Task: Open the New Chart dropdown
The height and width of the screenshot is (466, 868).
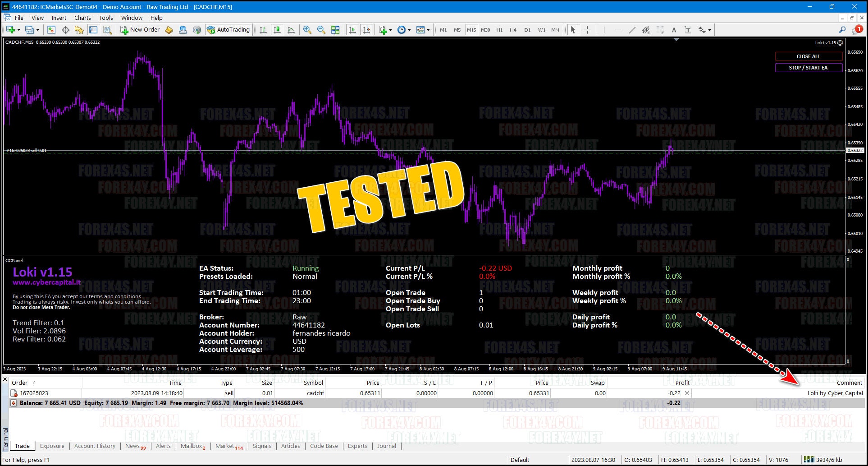Action: pyautogui.click(x=390, y=30)
